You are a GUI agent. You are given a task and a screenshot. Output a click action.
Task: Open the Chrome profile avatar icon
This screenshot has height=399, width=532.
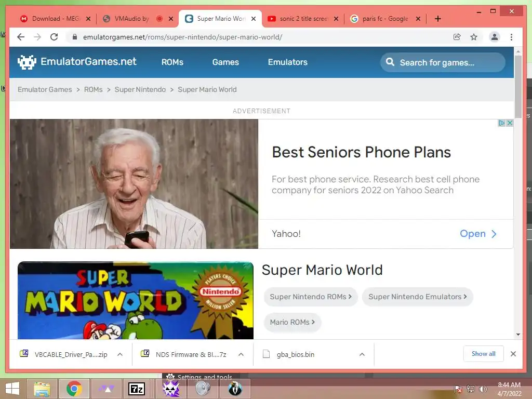(495, 37)
